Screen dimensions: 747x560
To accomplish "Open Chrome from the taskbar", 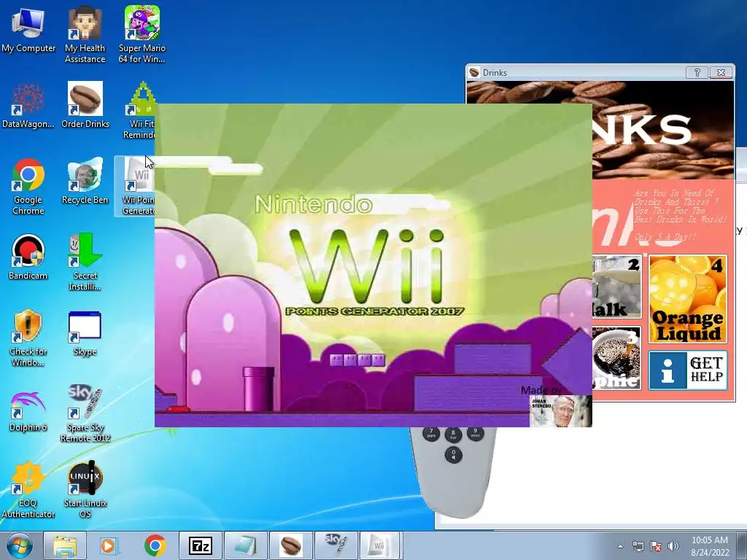I will pos(155,545).
